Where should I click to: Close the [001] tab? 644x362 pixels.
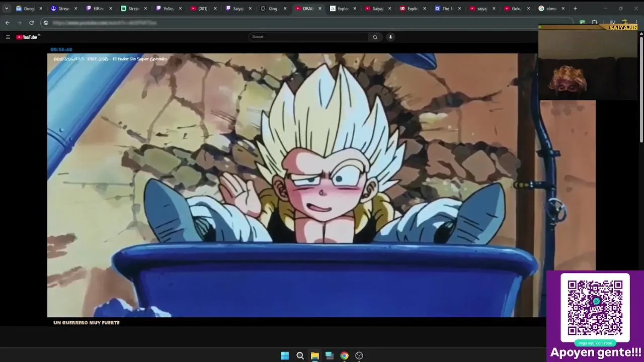pos(215,9)
